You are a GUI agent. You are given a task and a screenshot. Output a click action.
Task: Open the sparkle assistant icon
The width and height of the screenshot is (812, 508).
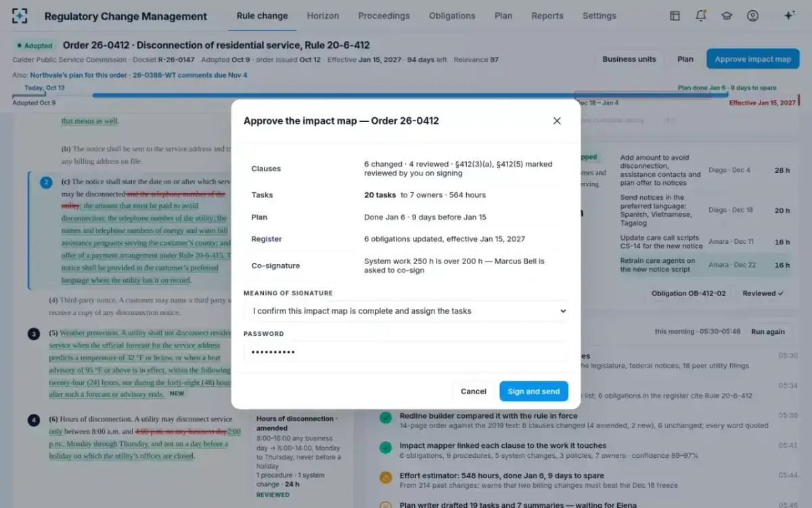(x=789, y=16)
